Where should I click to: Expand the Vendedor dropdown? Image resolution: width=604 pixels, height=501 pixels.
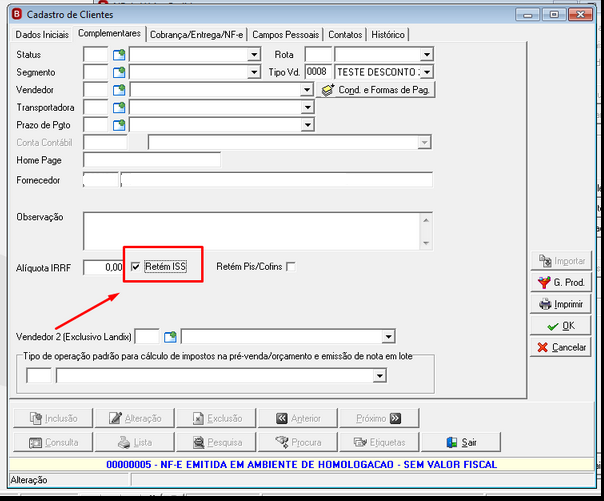(307, 90)
